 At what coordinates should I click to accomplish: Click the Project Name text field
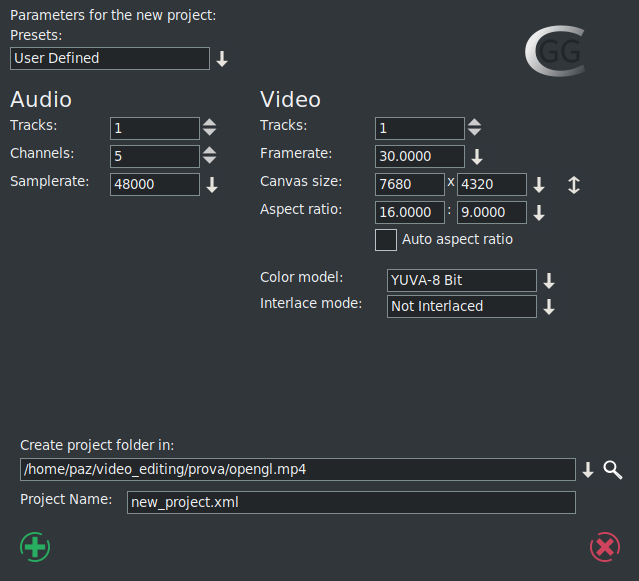[351, 502]
